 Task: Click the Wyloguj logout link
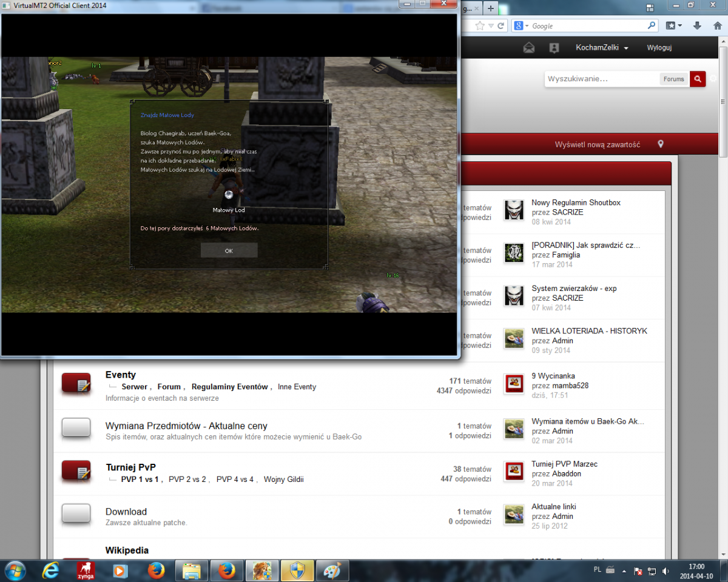pos(659,48)
